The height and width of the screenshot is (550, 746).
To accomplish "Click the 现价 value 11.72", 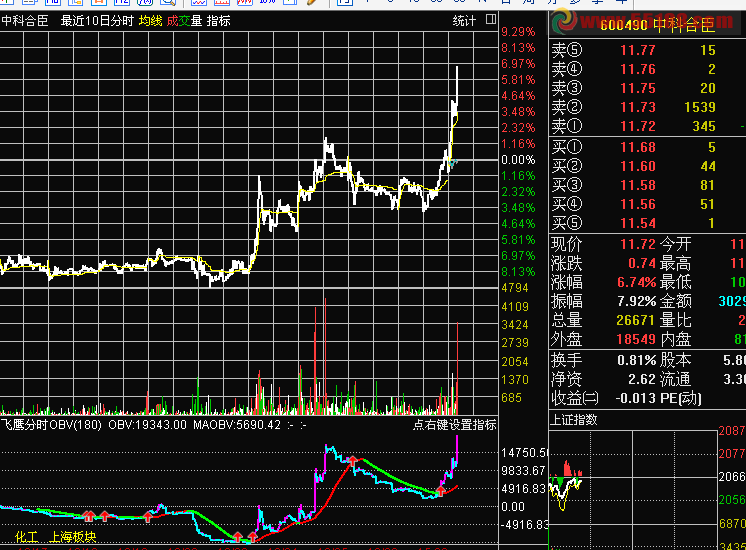I will click(x=638, y=244).
